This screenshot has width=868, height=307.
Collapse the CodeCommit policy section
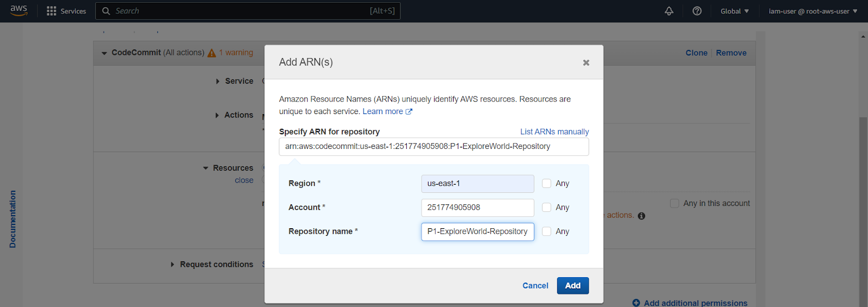[x=104, y=53]
